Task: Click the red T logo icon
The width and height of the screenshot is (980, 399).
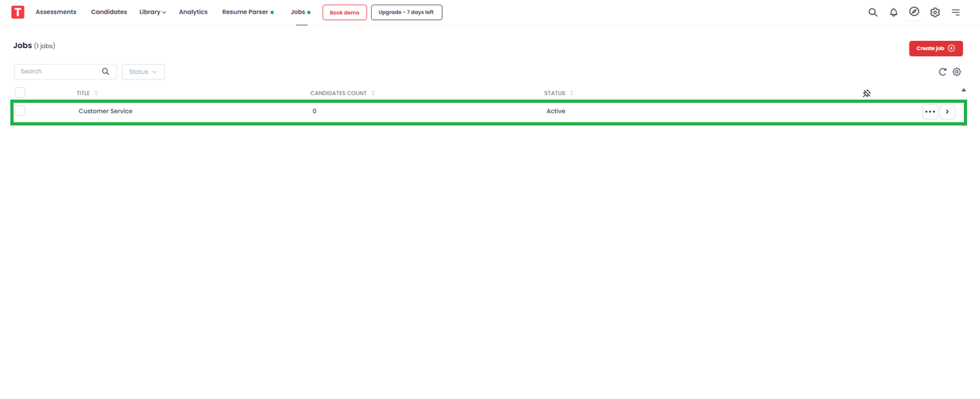Action: pyautogui.click(x=18, y=12)
